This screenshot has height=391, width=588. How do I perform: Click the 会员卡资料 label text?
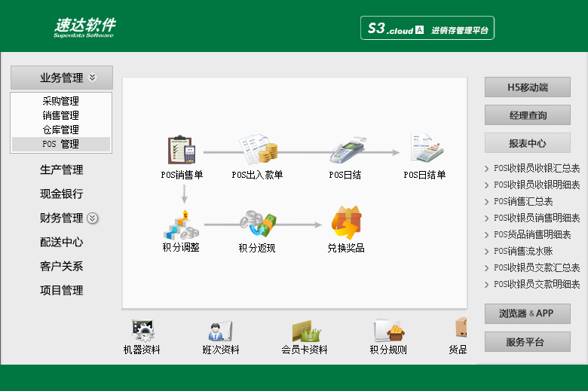tap(305, 350)
